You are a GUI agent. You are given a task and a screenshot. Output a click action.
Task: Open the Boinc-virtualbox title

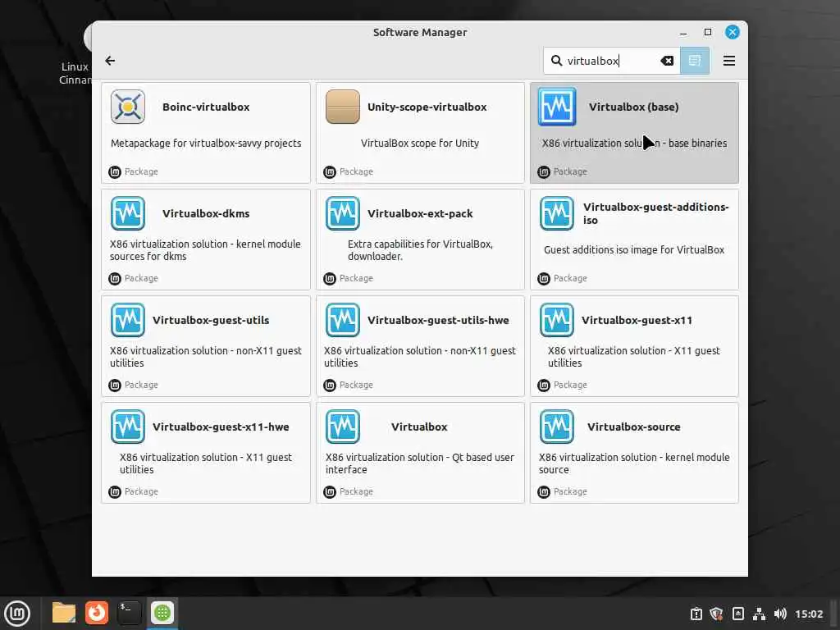(206, 107)
